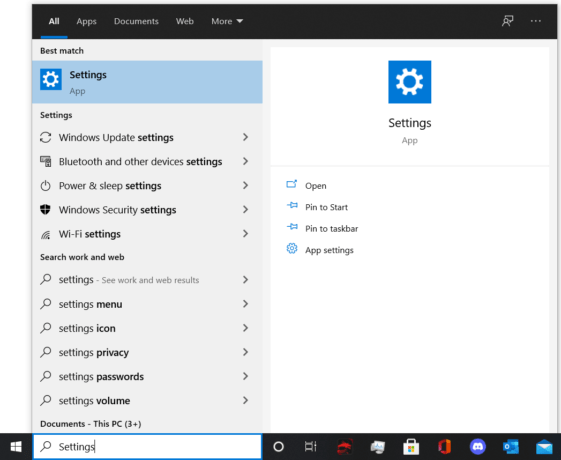The height and width of the screenshot is (460, 561).
Task: Open the More dropdown filter
Action: (x=227, y=21)
